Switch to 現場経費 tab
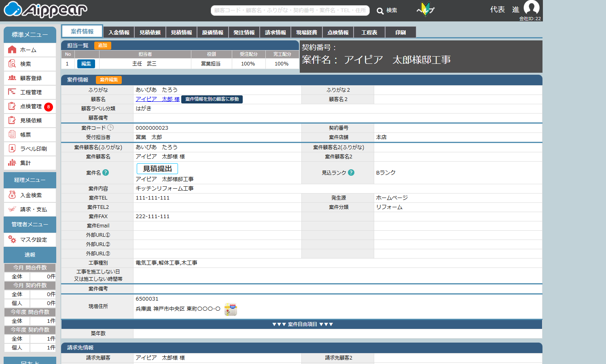The height and width of the screenshot is (364, 606). [x=307, y=32]
